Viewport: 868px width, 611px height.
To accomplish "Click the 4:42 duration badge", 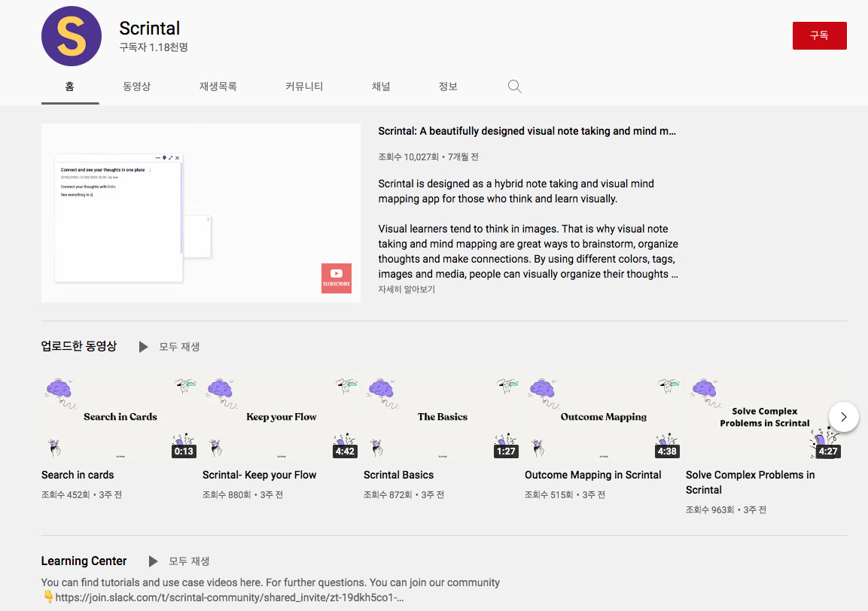I will point(345,451).
